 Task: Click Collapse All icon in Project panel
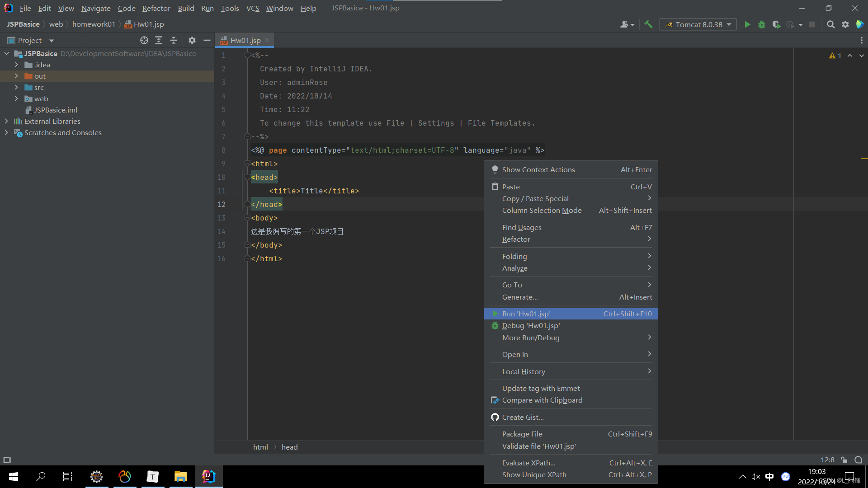coord(174,40)
